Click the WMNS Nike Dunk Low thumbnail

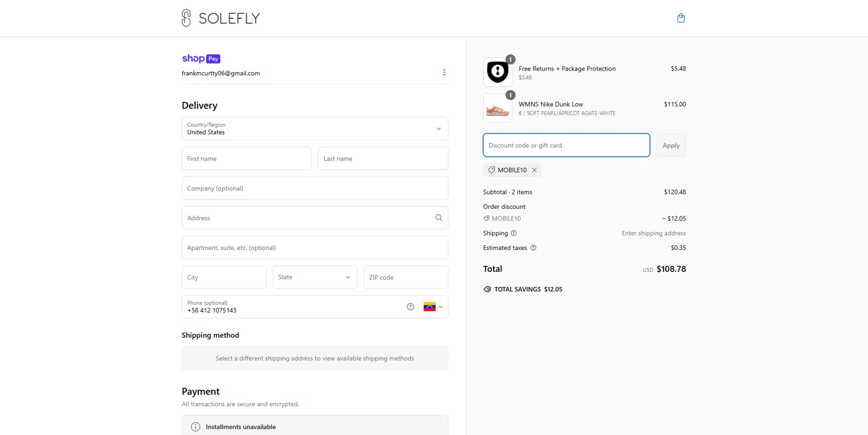[x=498, y=108]
